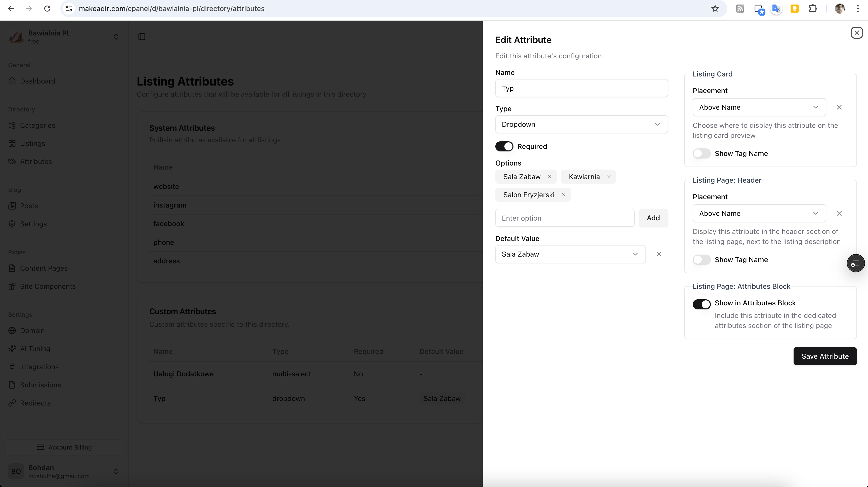Bookmark this page with the star icon
This screenshot has height=487, width=868.
tap(715, 9)
